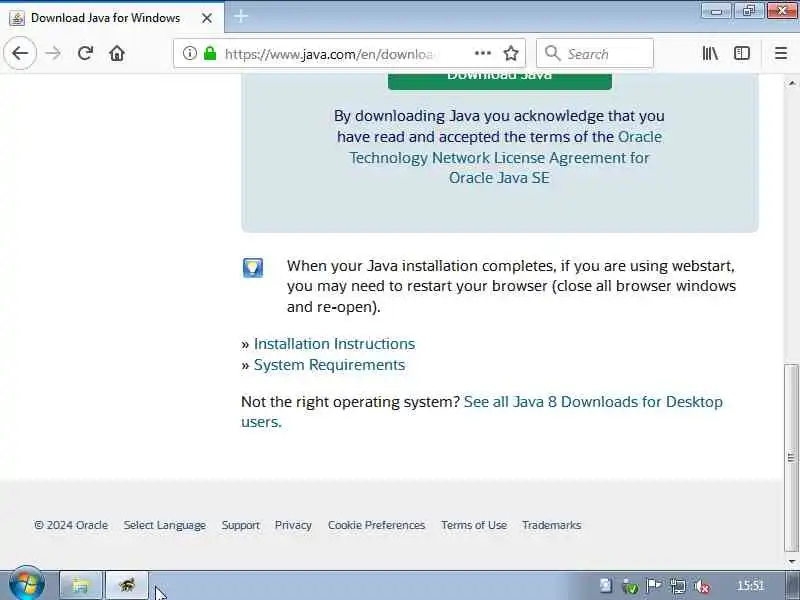Open the Privacy footer link
Image resolution: width=800 pixels, height=600 pixels.
pos(293,525)
